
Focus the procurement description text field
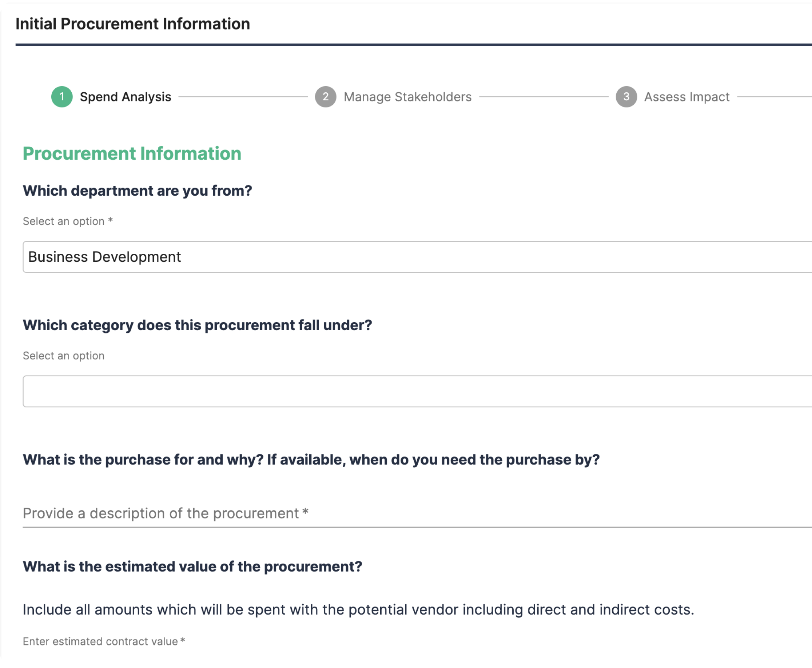coord(416,514)
